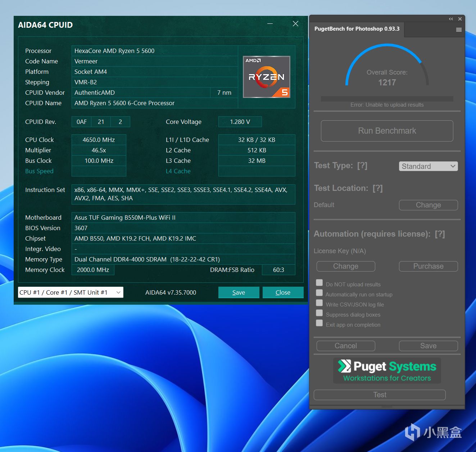This screenshot has height=452, width=476.
Task: Click the L4 Cache label
Action: point(178,171)
